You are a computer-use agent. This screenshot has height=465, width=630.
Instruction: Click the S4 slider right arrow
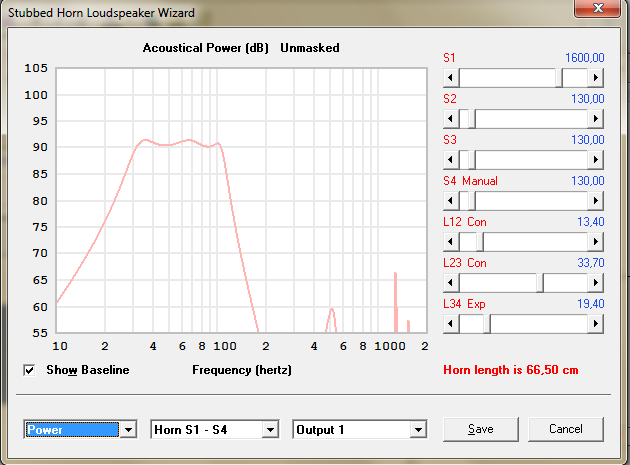click(595, 201)
